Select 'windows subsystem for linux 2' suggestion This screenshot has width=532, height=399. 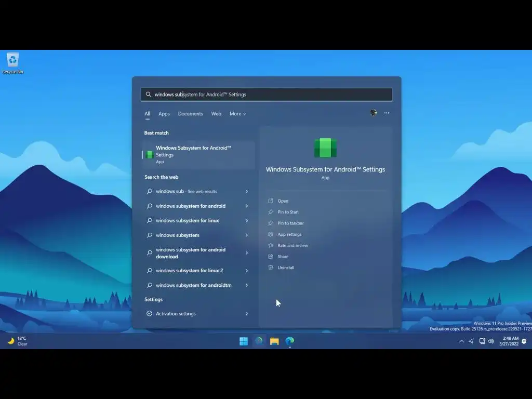tap(189, 271)
